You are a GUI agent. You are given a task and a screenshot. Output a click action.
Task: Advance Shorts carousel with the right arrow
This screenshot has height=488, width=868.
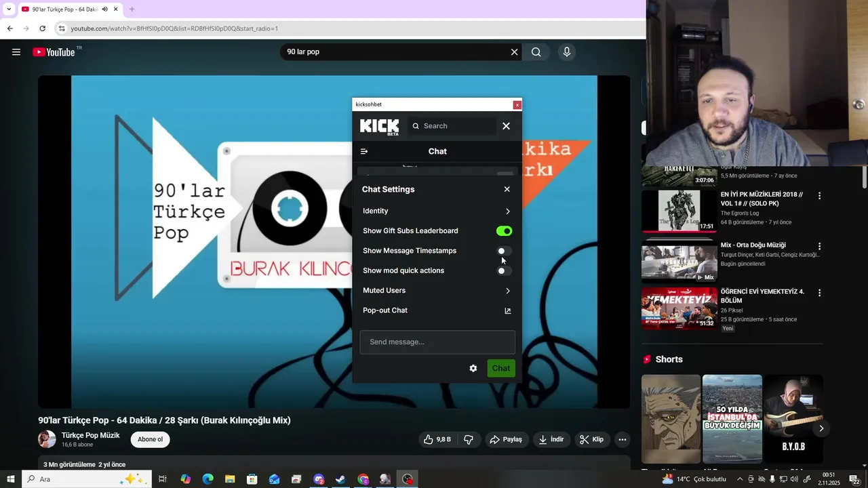click(x=821, y=428)
